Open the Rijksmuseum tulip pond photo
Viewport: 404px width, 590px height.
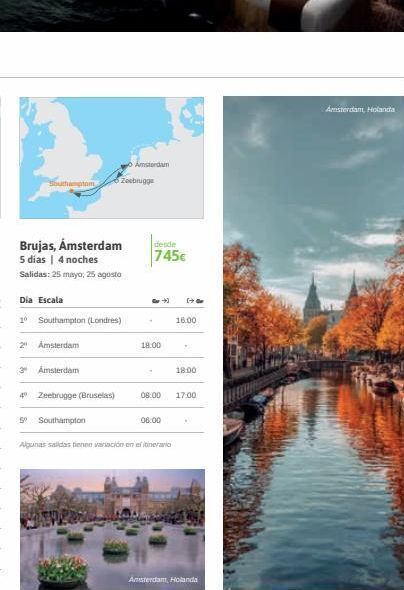[112, 529]
